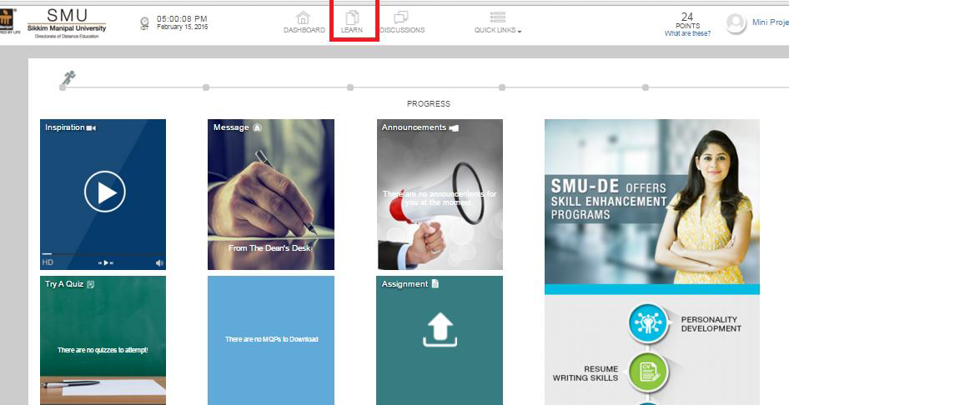Screen dimensions: 980x405
Task: Open the Announcements tile
Action: [x=440, y=194]
